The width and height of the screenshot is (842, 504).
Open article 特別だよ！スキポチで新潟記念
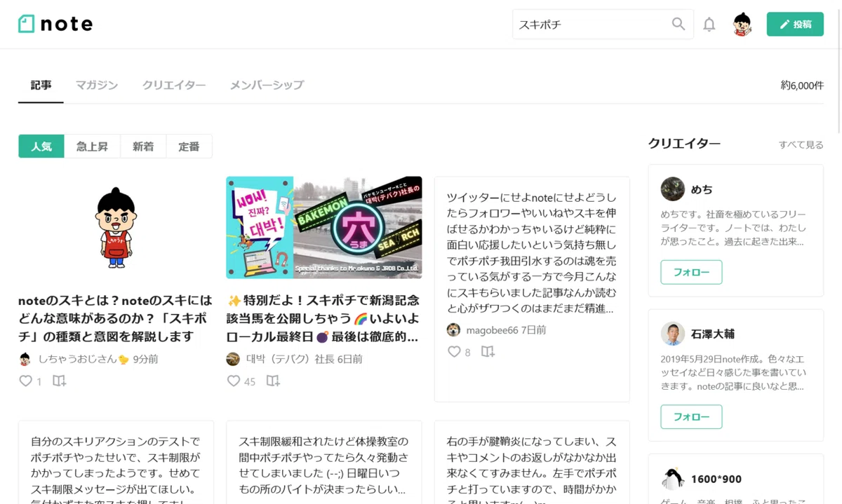click(x=323, y=318)
